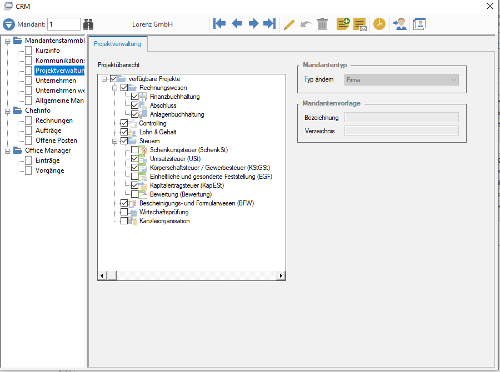Click the grey undo arrow icon
Image resolution: width=500 pixels, height=372 pixels.
(x=306, y=24)
